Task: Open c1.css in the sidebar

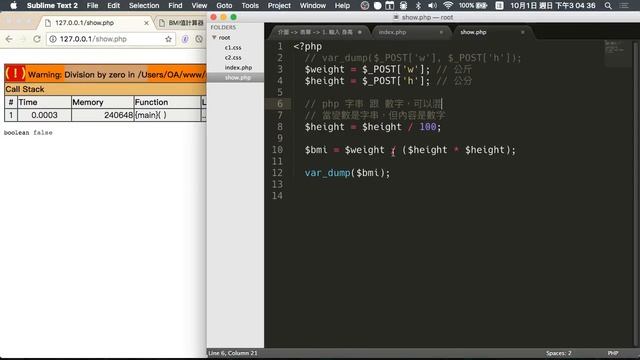Action: (x=233, y=47)
